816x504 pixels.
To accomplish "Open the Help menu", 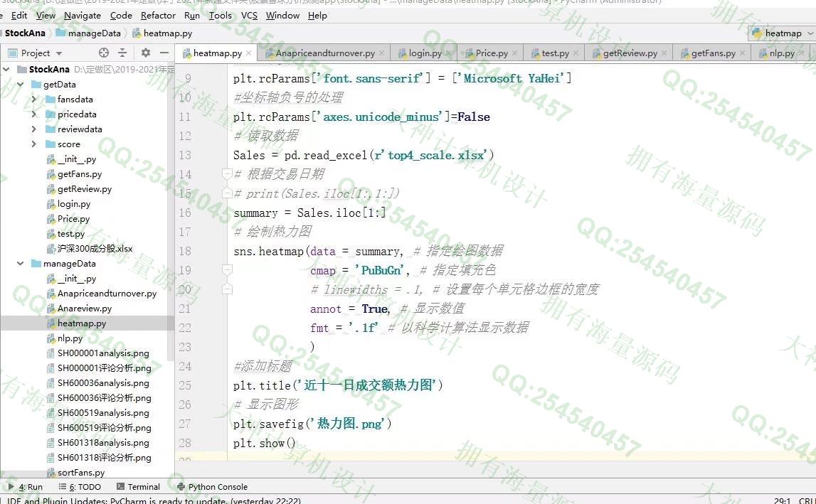I will 317,16.
